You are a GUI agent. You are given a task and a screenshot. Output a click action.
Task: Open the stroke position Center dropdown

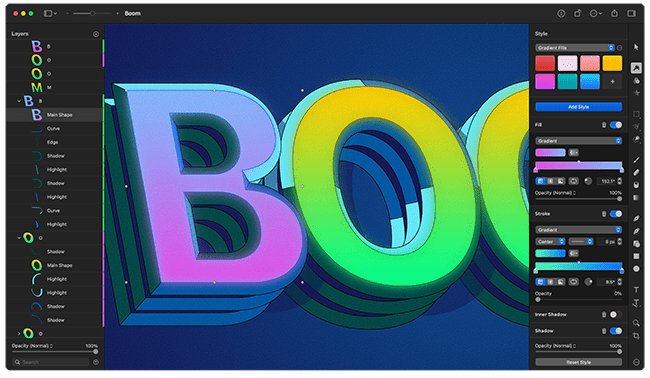(x=550, y=242)
